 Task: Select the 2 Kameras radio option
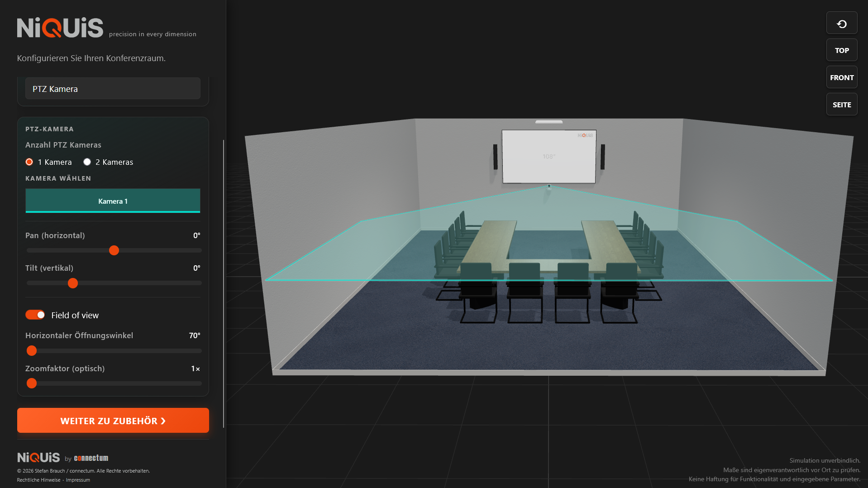click(87, 162)
